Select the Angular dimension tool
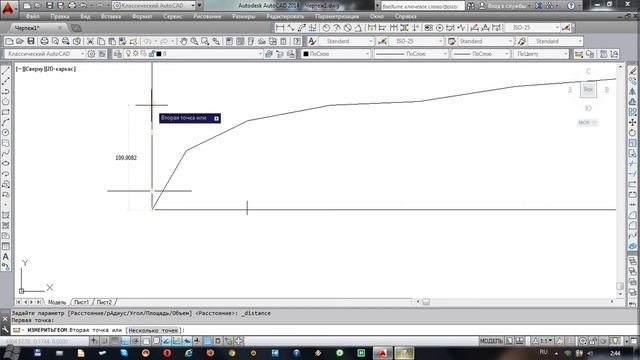This screenshot has width=640, height=360. (x=358, y=28)
